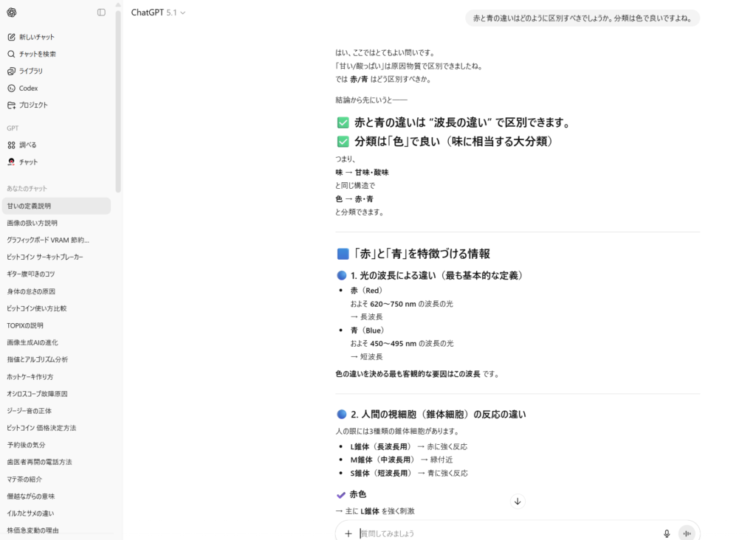Start voice mode with the waveform button

coord(687,533)
